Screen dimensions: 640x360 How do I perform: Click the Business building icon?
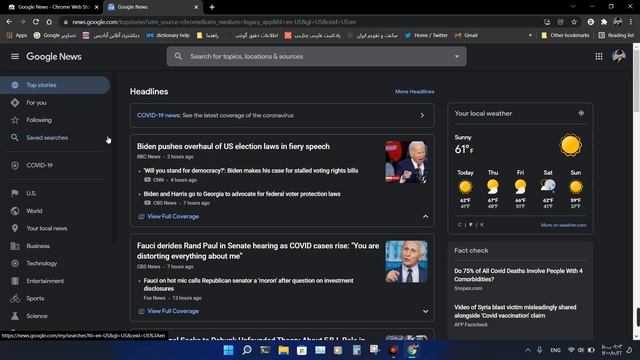coord(15,246)
